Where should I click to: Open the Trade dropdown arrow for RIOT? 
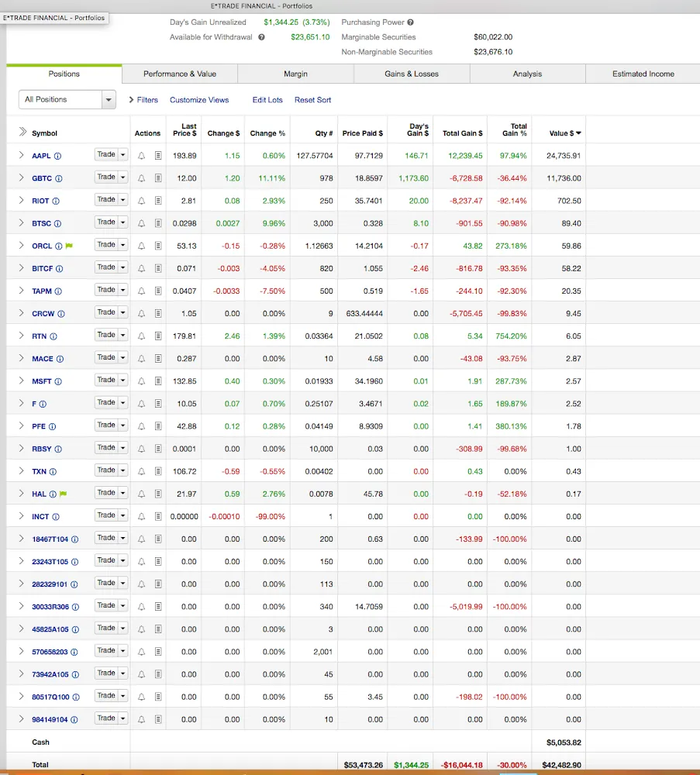tap(123, 200)
